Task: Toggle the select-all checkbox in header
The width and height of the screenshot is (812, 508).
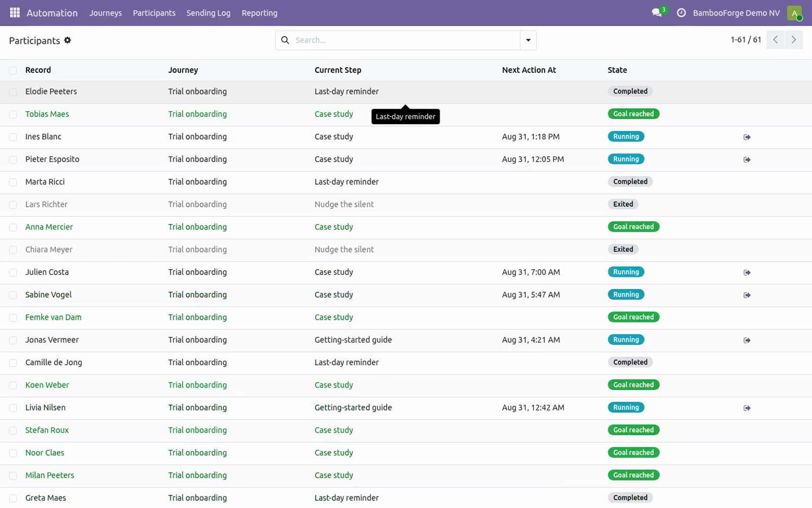Action: (x=13, y=71)
